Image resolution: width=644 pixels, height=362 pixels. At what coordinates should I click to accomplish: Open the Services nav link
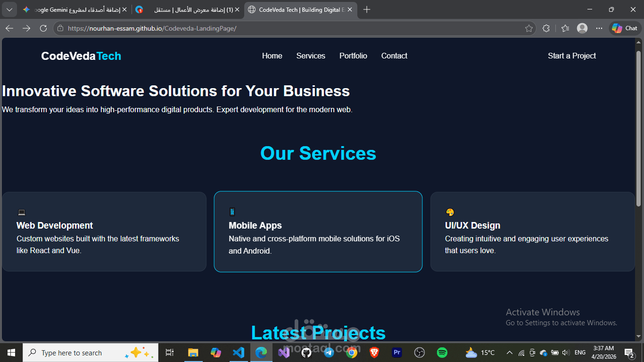tap(311, 56)
